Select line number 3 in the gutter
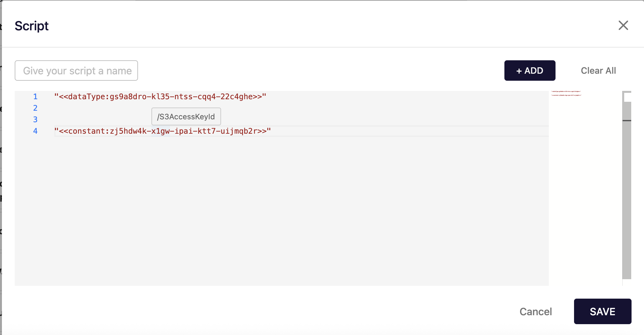Image resolution: width=644 pixels, height=335 pixels. 35,120
